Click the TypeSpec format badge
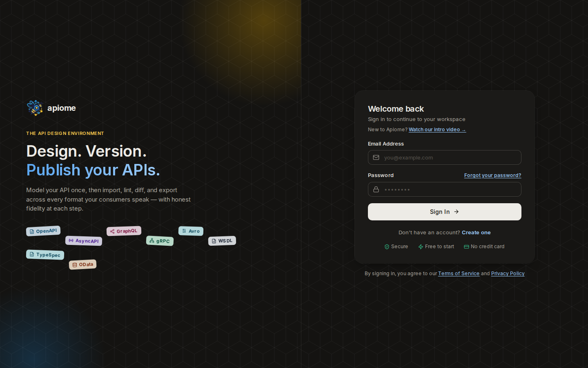This screenshot has width=588, height=368. coord(45,255)
